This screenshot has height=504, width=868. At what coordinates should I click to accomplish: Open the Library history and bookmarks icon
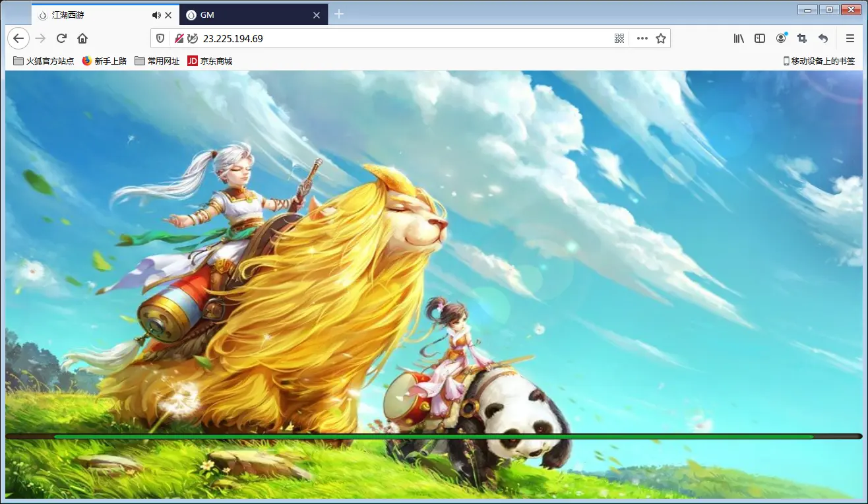tap(739, 38)
